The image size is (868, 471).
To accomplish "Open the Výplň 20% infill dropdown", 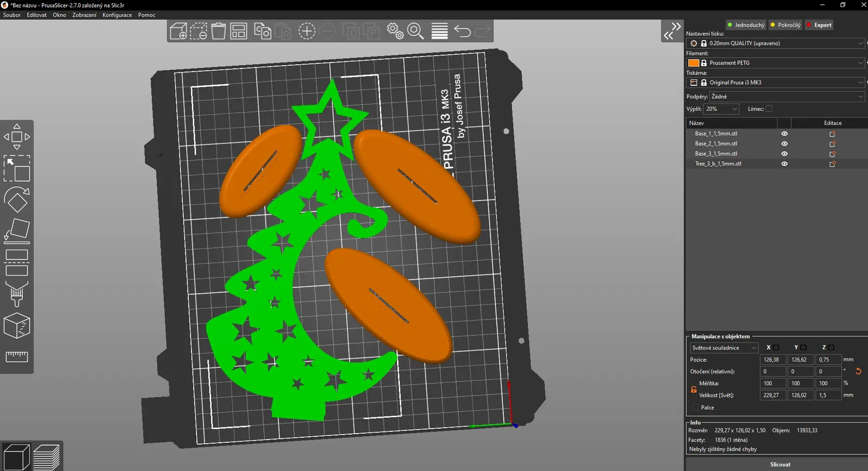I will tap(722, 109).
